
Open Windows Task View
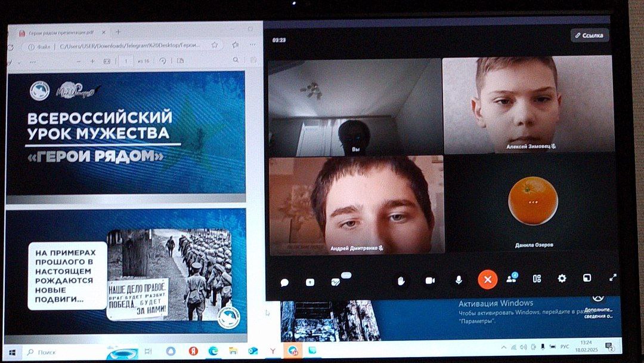(x=148, y=352)
